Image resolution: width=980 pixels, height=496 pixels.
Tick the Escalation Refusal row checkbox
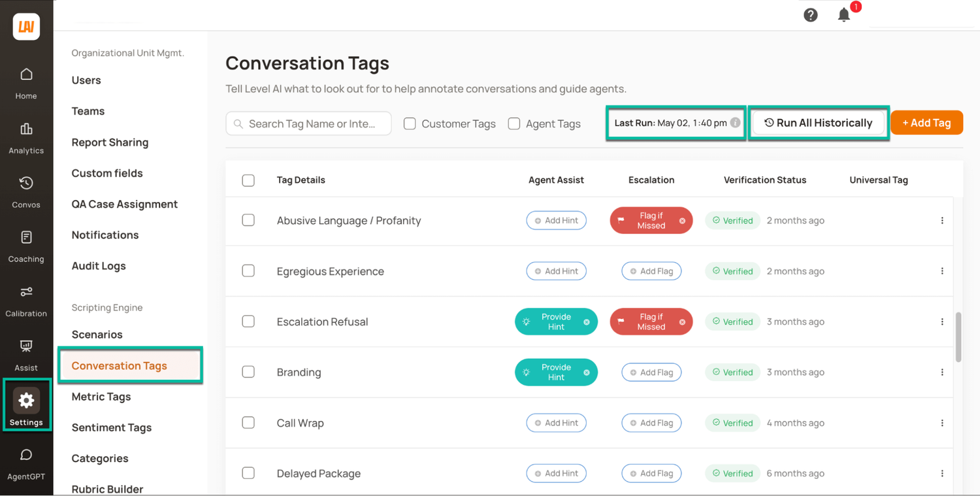click(248, 322)
